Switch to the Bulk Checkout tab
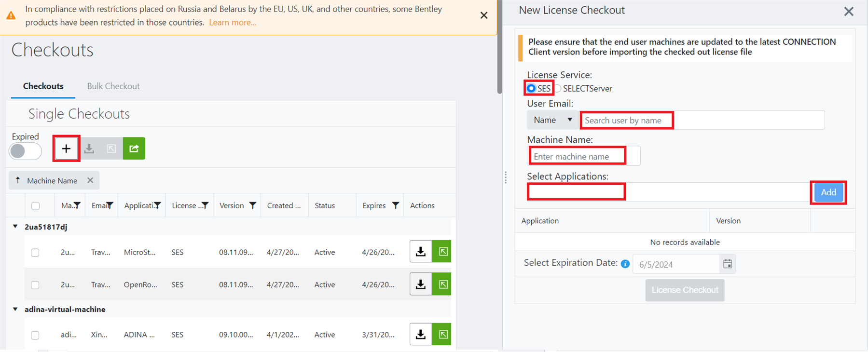868x352 pixels. 113,86
